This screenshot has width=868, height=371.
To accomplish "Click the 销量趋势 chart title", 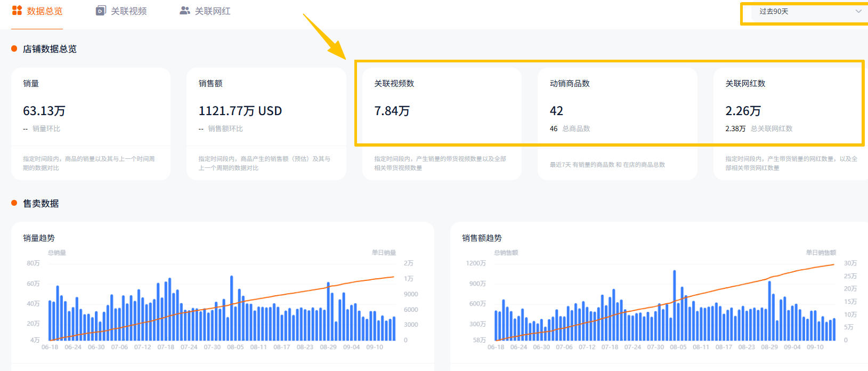I will (39, 238).
